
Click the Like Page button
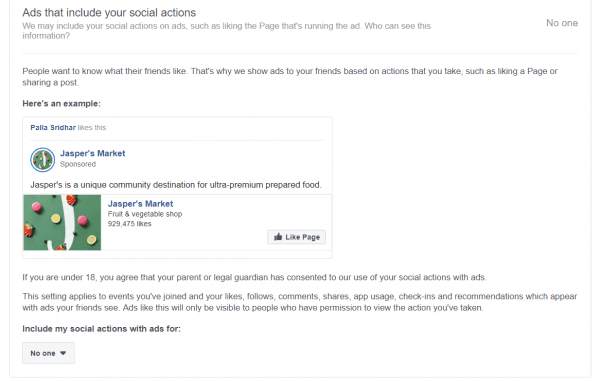click(297, 237)
